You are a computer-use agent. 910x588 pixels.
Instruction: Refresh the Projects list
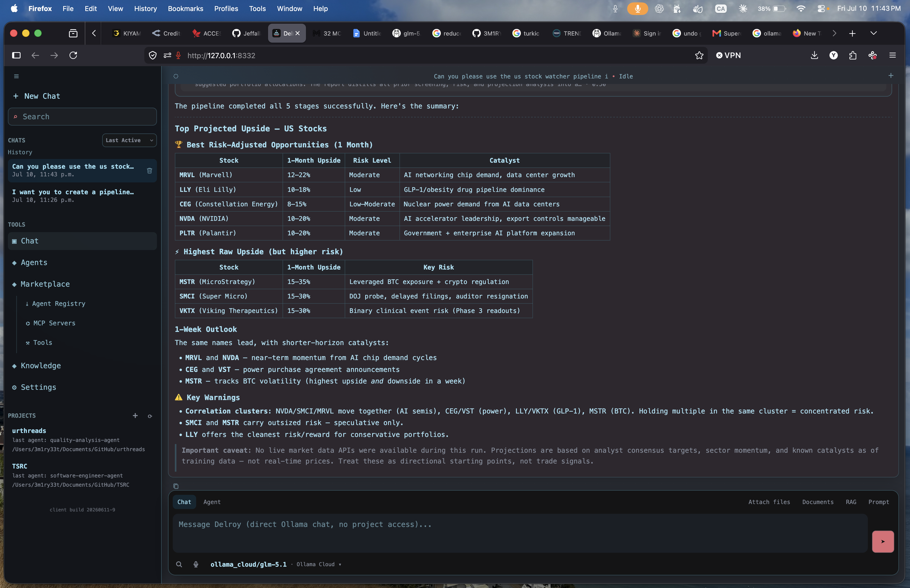(150, 416)
